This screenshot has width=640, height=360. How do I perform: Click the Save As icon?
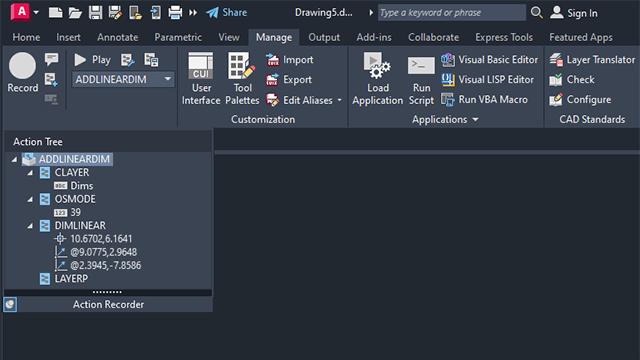coord(115,13)
